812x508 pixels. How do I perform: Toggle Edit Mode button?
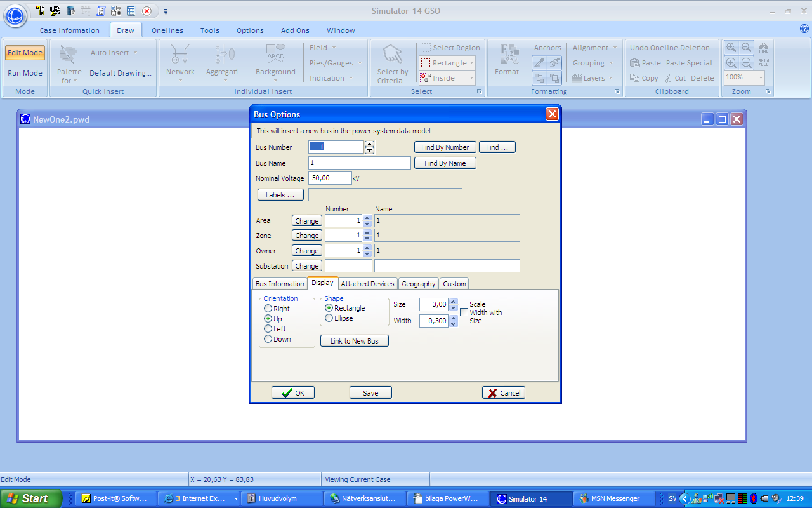click(25, 53)
